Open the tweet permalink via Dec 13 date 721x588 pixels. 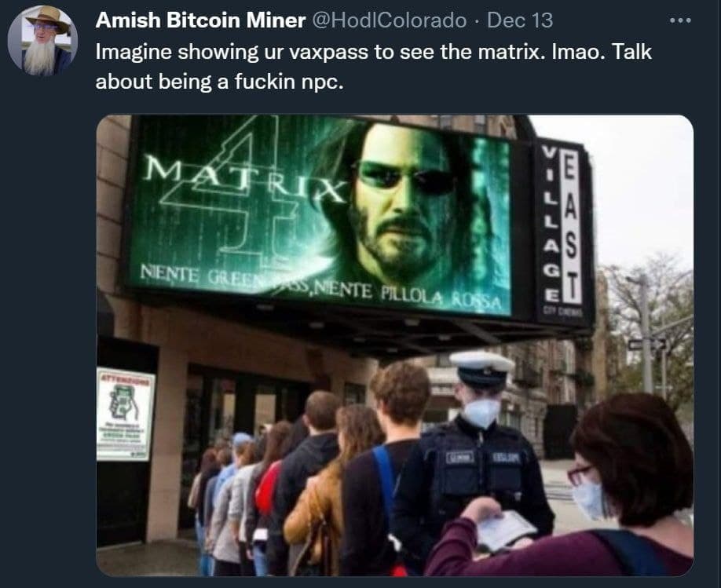[x=520, y=20]
